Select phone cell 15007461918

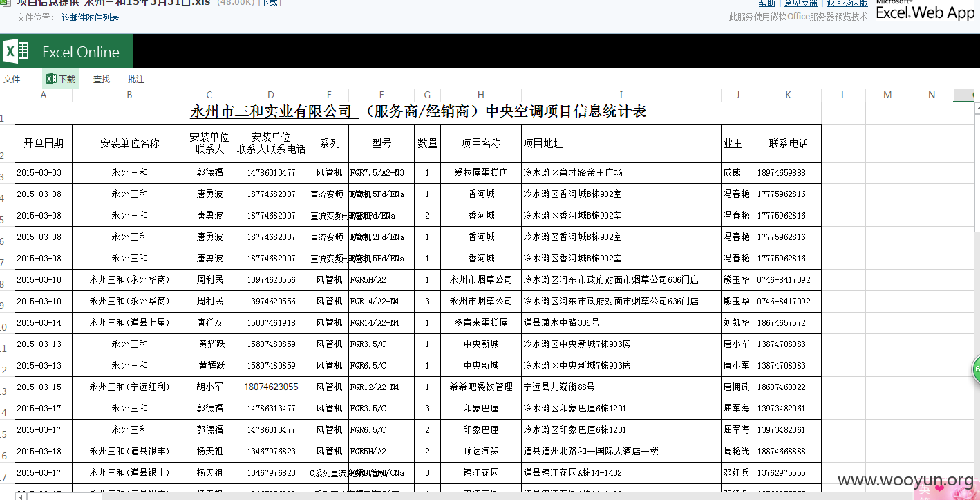coord(271,323)
